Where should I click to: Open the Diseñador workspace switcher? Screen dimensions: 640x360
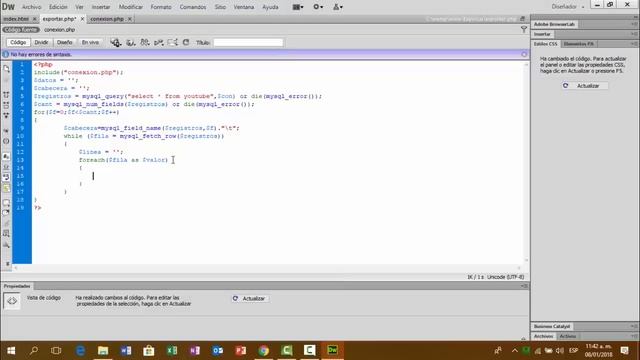click(568, 7)
